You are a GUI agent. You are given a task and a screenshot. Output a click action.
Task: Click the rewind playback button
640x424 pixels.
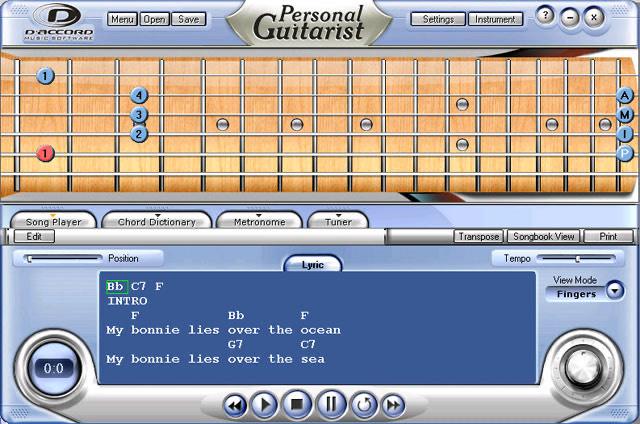[235, 405]
